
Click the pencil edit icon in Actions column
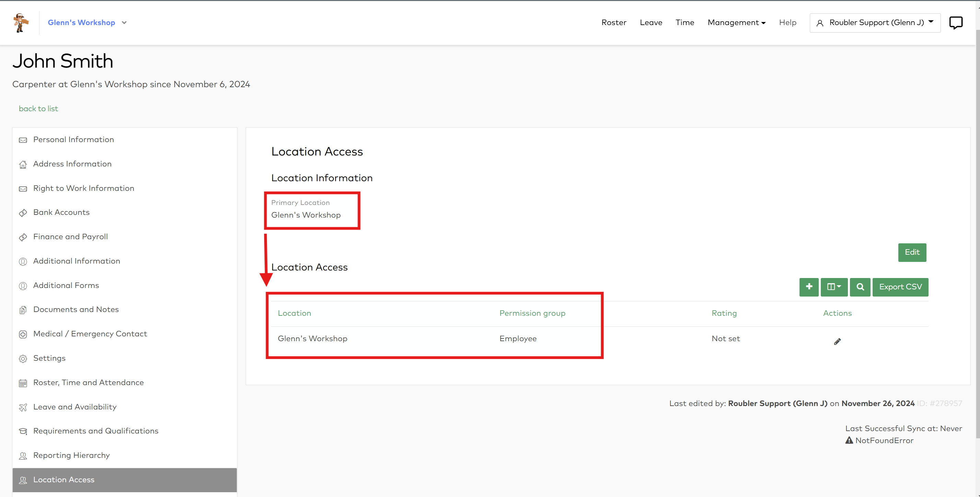837,342
